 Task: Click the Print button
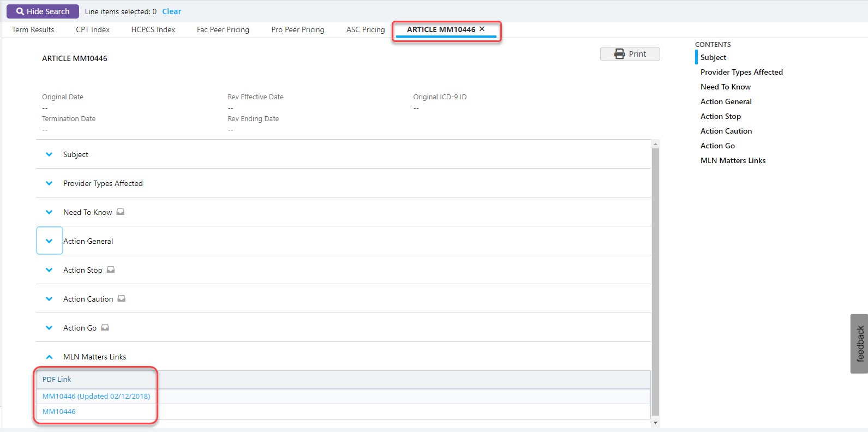630,54
